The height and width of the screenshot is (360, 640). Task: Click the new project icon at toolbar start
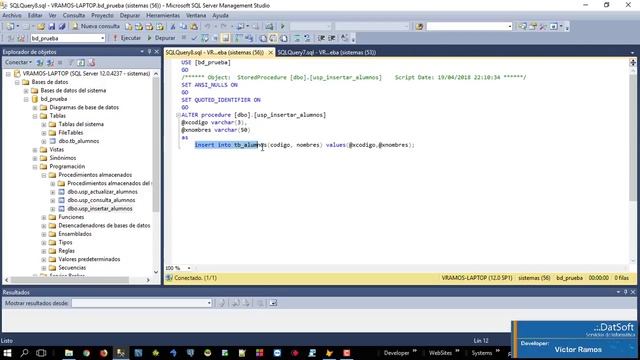pos(10,27)
